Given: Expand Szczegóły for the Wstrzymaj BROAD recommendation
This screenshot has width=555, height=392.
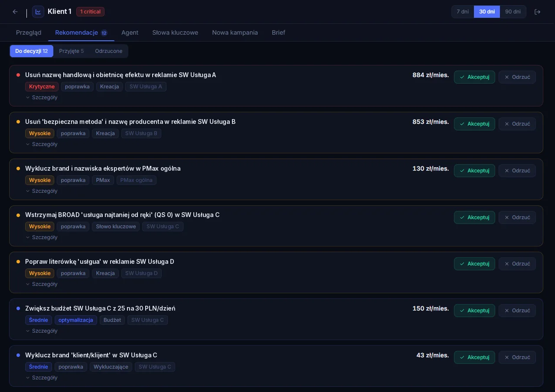Looking at the screenshot, I should pos(42,237).
